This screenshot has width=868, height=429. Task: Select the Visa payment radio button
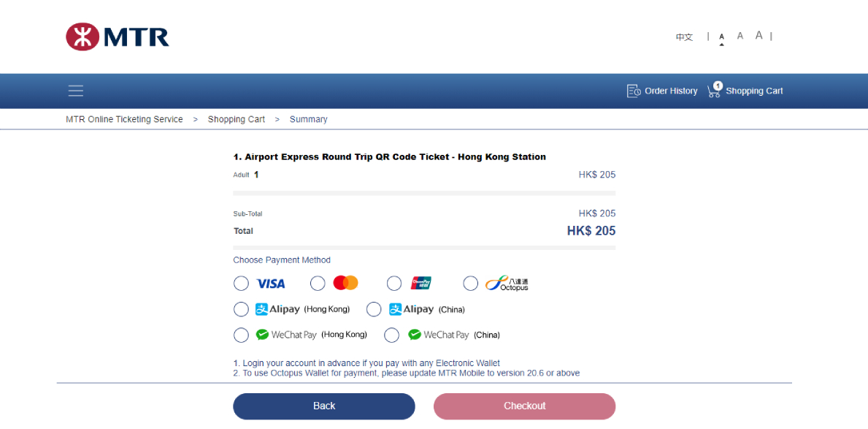(242, 284)
